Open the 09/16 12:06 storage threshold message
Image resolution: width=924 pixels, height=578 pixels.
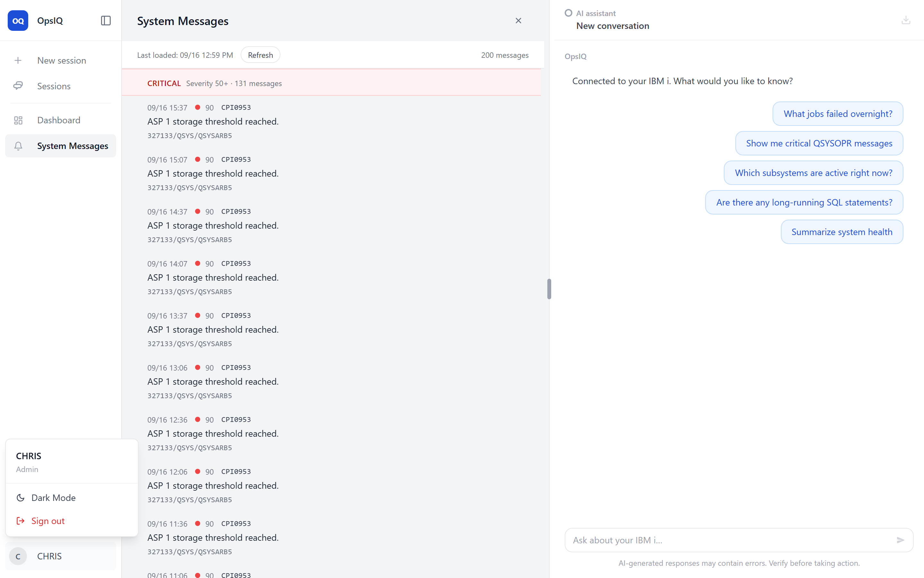click(x=331, y=486)
